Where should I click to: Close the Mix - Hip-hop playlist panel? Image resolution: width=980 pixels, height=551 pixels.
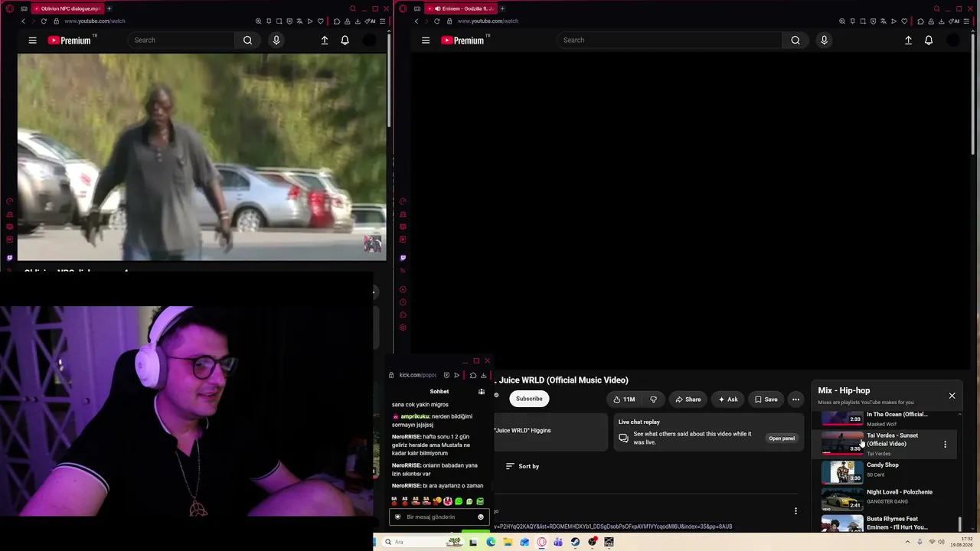(952, 396)
